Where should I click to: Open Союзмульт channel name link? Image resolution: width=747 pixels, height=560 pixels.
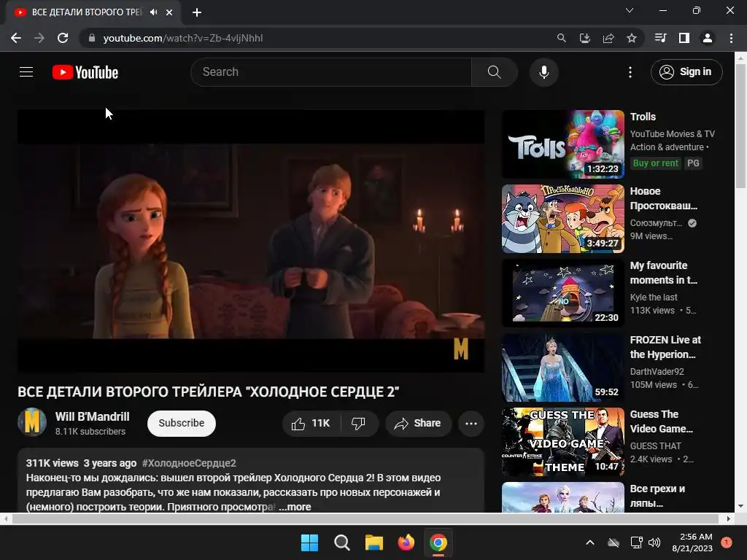point(656,223)
